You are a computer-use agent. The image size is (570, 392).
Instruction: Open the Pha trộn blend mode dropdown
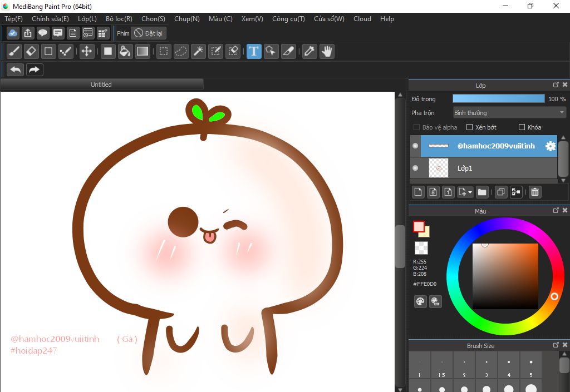pyautogui.click(x=509, y=113)
